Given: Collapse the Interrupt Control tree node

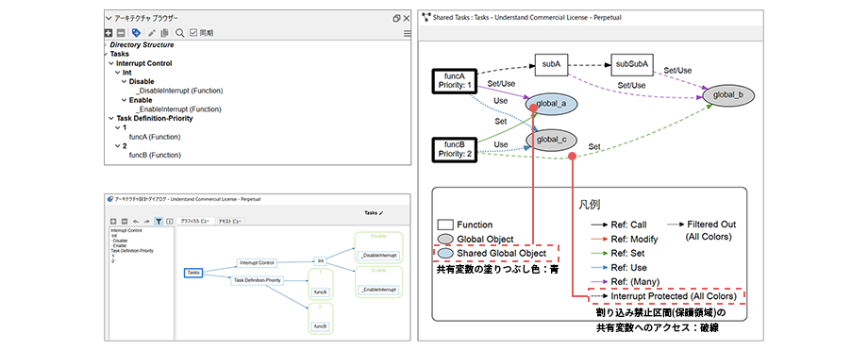Looking at the screenshot, I should (110, 63).
